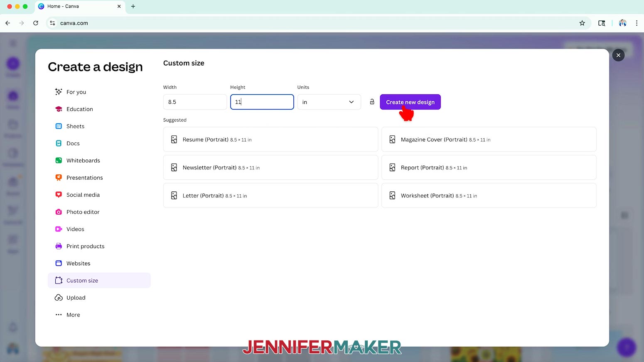Switch to the Home - Canva tab
The image size is (644, 362).
click(x=80, y=6)
